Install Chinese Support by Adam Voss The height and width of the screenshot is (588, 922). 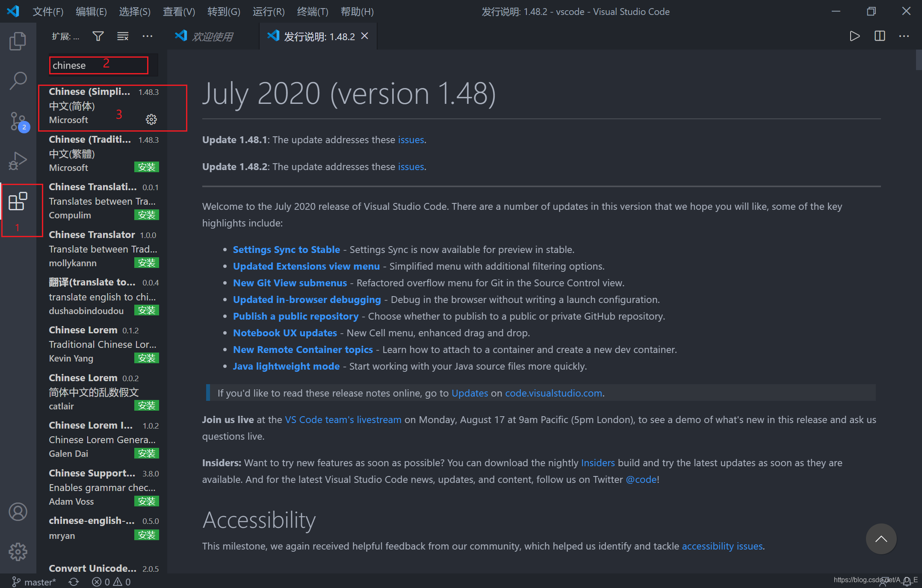[x=147, y=501]
